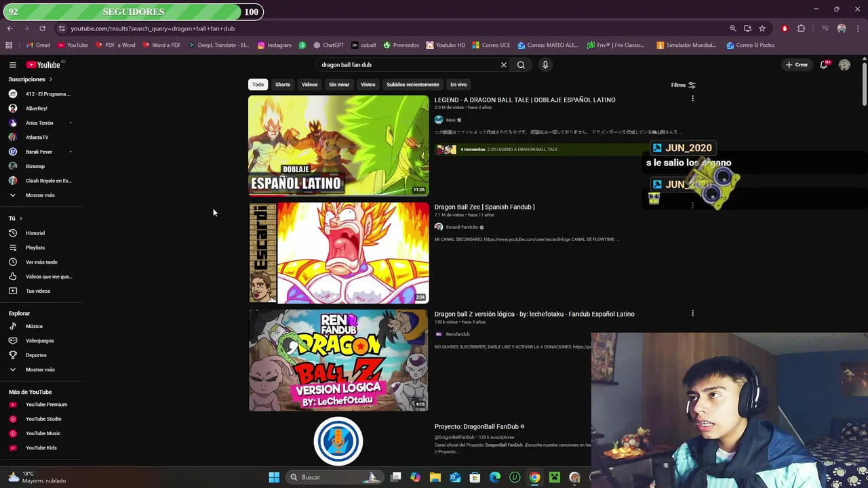Open the Youtube HD bookmark

[x=446, y=45]
